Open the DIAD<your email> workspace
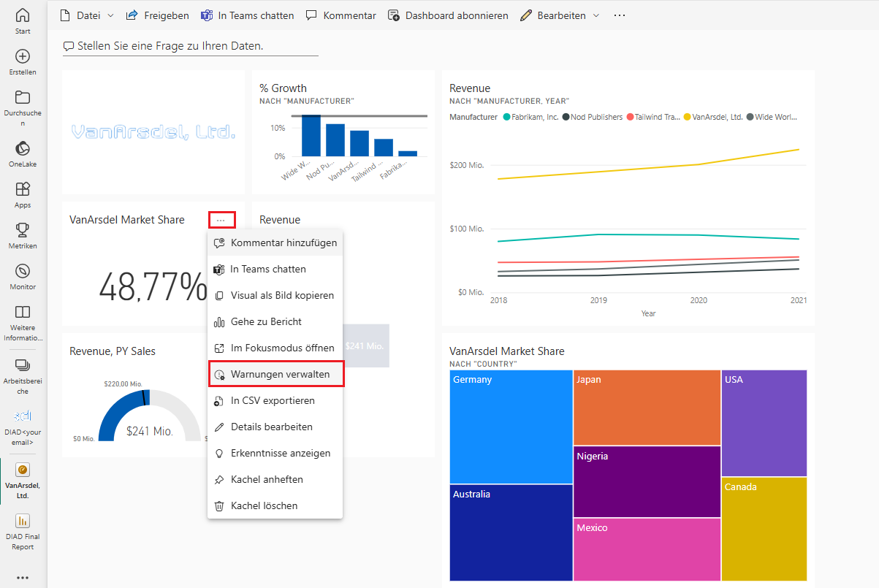The width and height of the screenshot is (879, 588). point(23,427)
